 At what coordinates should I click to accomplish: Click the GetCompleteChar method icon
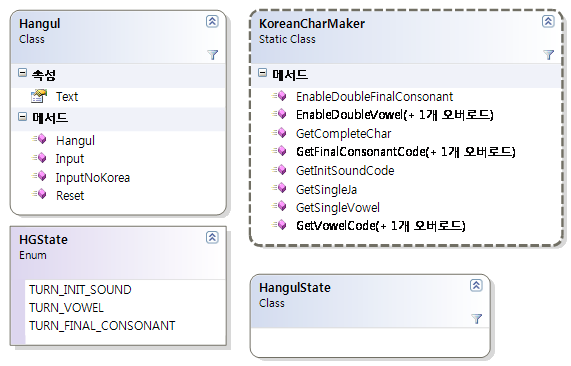point(279,132)
